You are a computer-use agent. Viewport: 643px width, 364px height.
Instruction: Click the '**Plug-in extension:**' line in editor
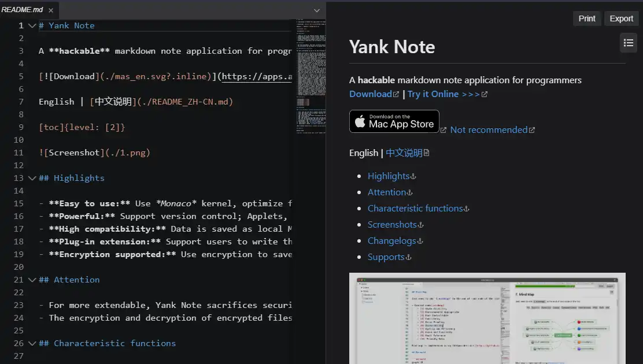(x=166, y=242)
